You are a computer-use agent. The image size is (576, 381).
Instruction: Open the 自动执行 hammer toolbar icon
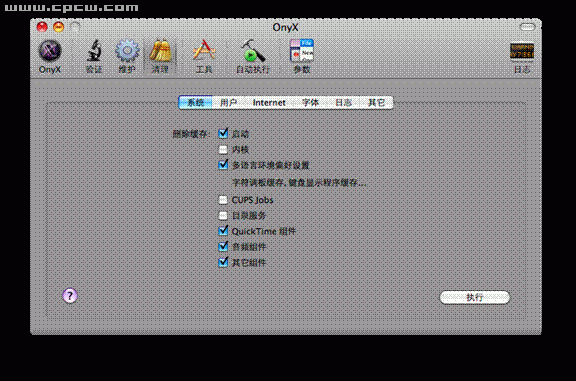(x=253, y=57)
